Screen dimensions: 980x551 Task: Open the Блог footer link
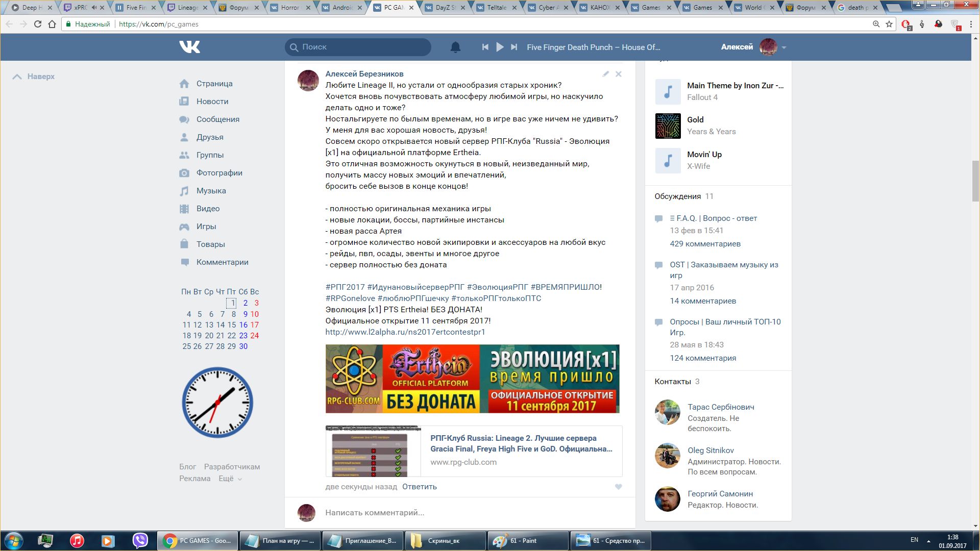point(187,467)
